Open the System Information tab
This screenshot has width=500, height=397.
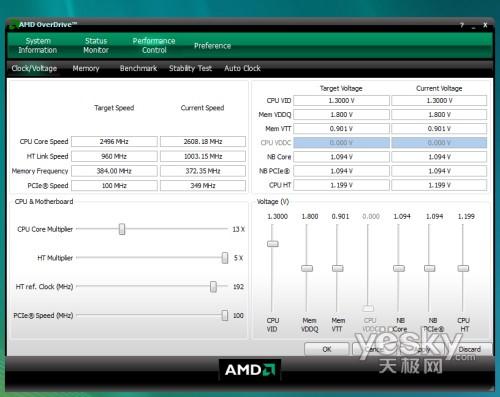(x=38, y=46)
